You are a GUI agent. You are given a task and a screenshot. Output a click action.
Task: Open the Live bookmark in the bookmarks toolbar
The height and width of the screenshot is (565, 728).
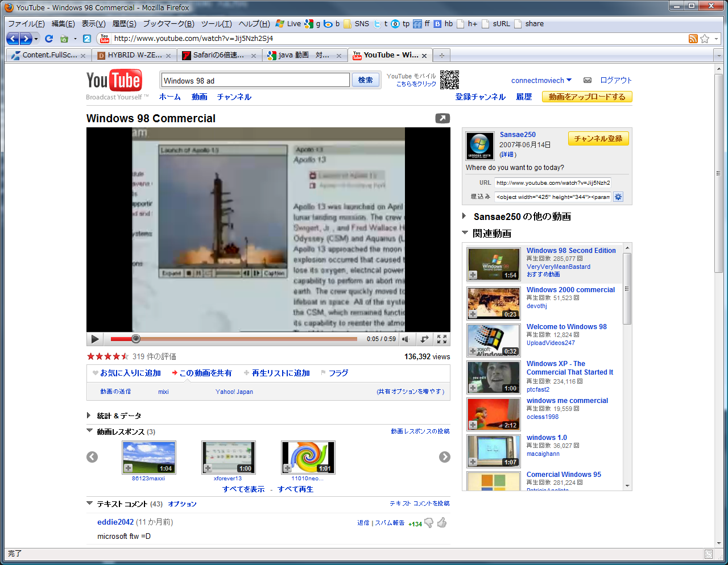(288, 24)
